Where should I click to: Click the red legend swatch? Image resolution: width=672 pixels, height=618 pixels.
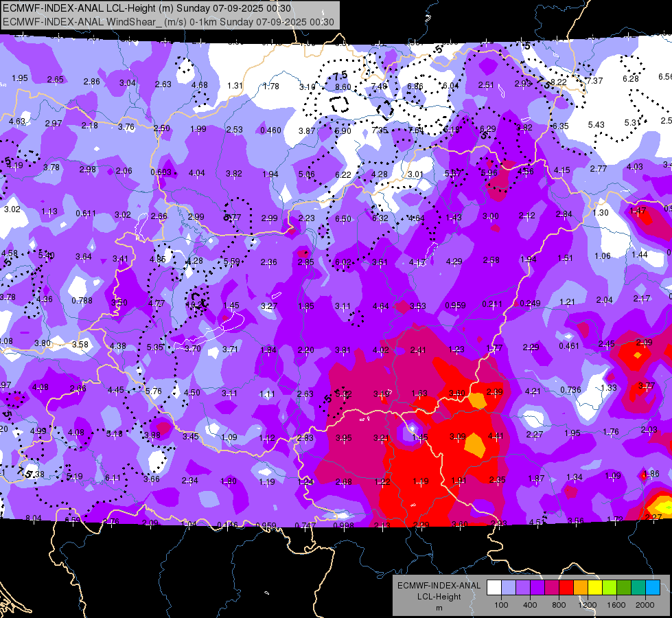pos(566,588)
